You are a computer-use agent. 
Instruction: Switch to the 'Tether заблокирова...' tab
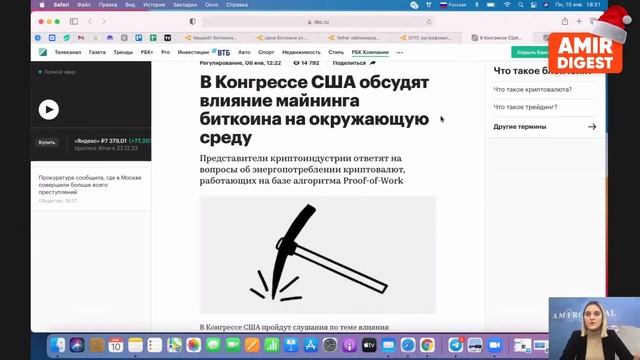(354, 38)
